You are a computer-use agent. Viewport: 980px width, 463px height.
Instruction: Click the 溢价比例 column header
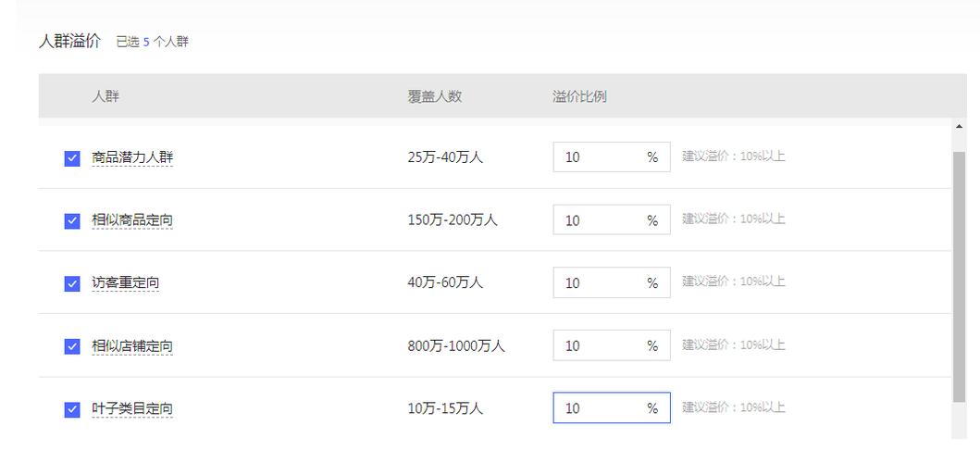579,96
